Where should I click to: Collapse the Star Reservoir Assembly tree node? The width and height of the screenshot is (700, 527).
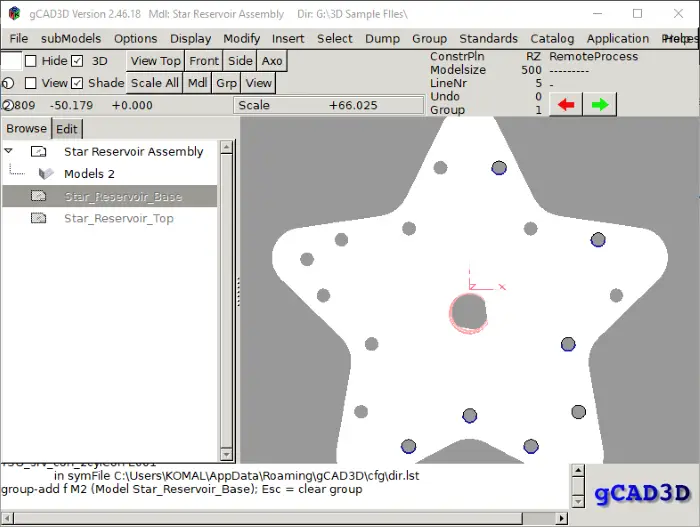[8, 151]
